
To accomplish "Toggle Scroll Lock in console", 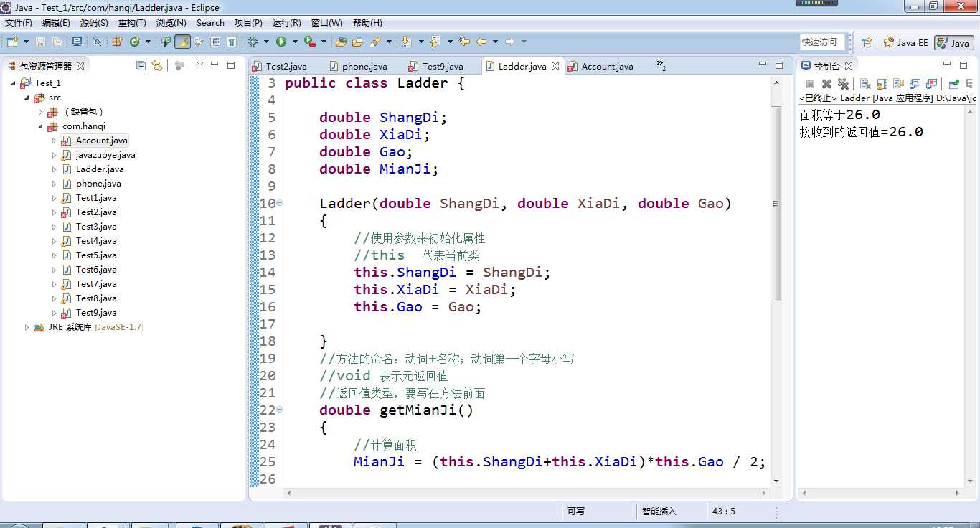I will pos(882,84).
